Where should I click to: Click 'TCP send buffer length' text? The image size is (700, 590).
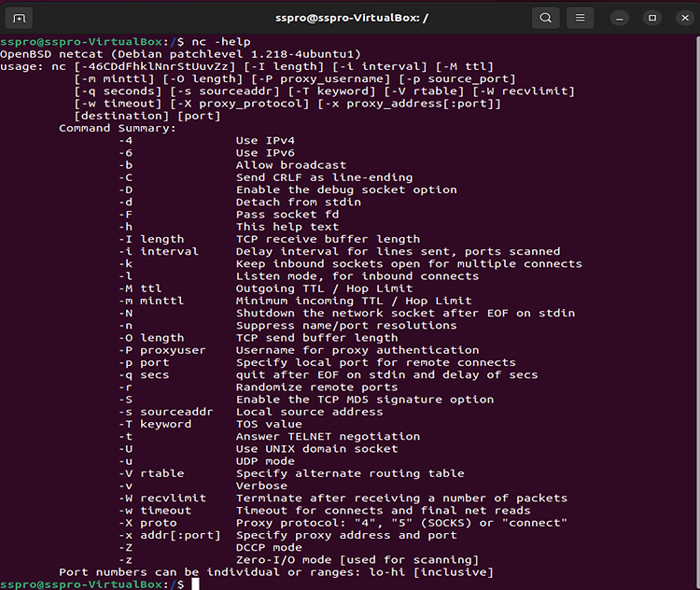pyautogui.click(x=316, y=338)
